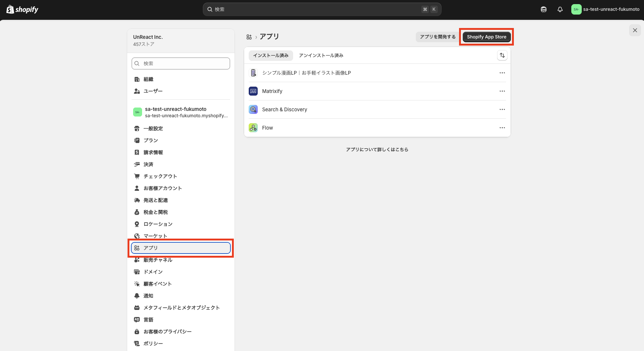Open more options for Flow
The image size is (644, 351).
(x=502, y=128)
